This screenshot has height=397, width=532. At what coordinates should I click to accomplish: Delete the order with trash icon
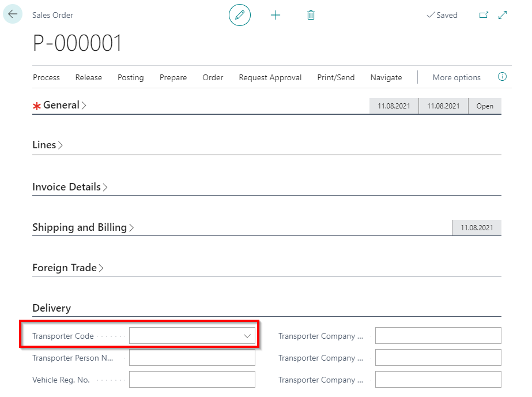pyautogui.click(x=311, y=15)
